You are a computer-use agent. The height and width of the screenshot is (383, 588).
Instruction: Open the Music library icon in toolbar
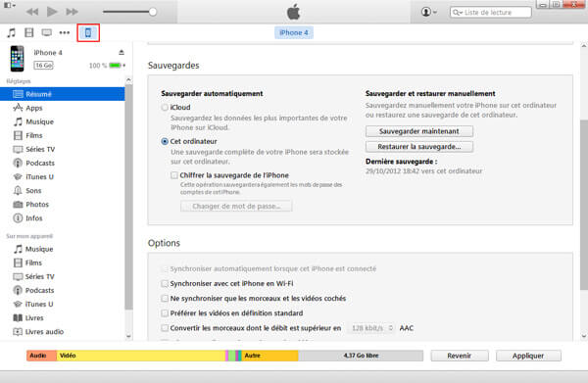tap(11, 33)
